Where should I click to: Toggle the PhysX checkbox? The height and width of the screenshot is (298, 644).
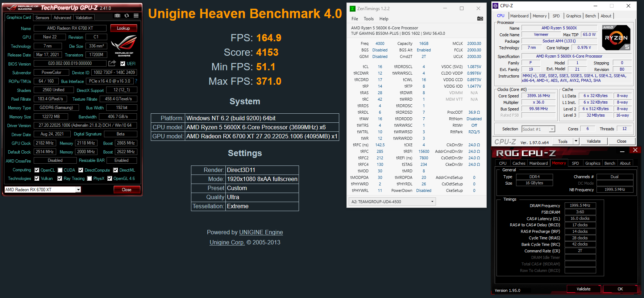(90, 178)
